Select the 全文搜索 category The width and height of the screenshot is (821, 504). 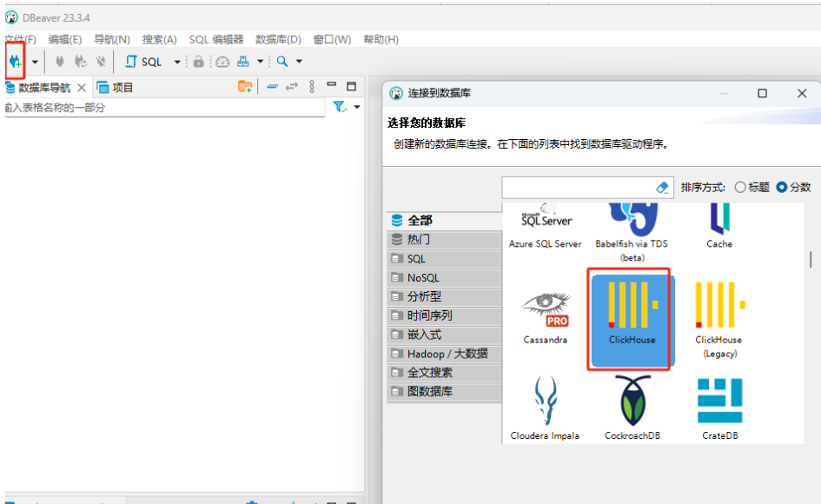pyautogui.click(x=444, y=373)
